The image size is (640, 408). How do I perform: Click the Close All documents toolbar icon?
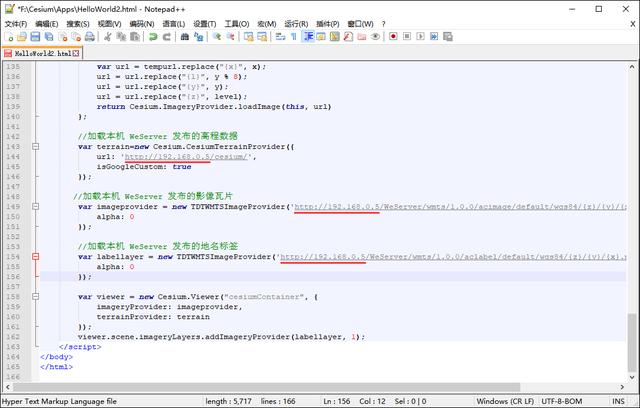click(x=76, y=37)
